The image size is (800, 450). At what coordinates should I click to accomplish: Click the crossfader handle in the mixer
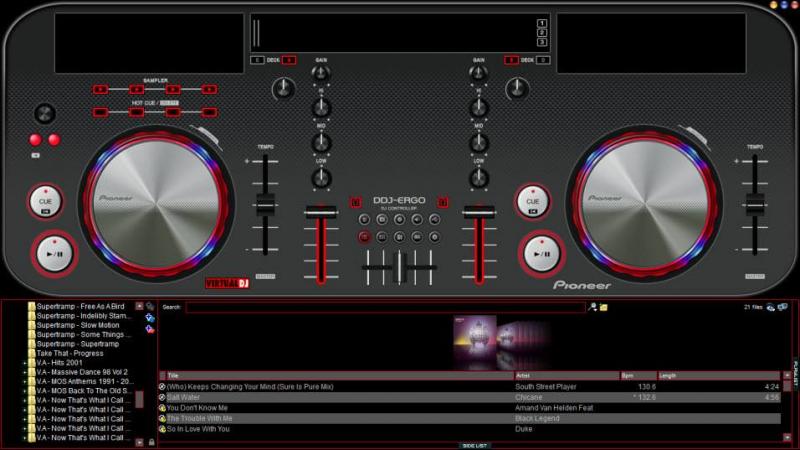pos(401,266)
